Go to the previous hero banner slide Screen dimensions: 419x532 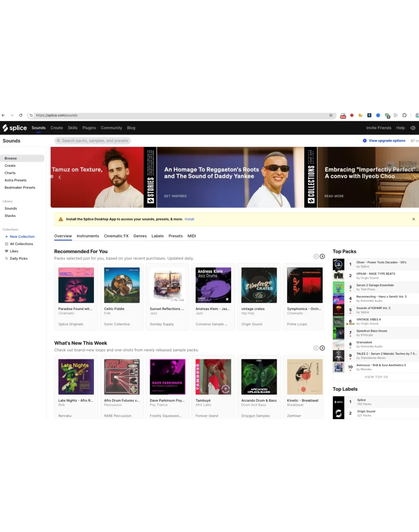(59, 177)
